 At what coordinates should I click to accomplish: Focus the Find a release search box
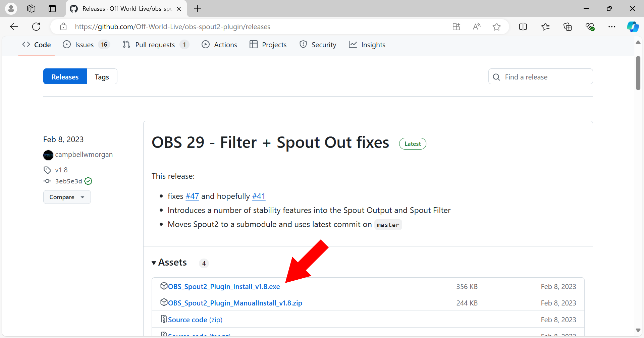[541, 77]
